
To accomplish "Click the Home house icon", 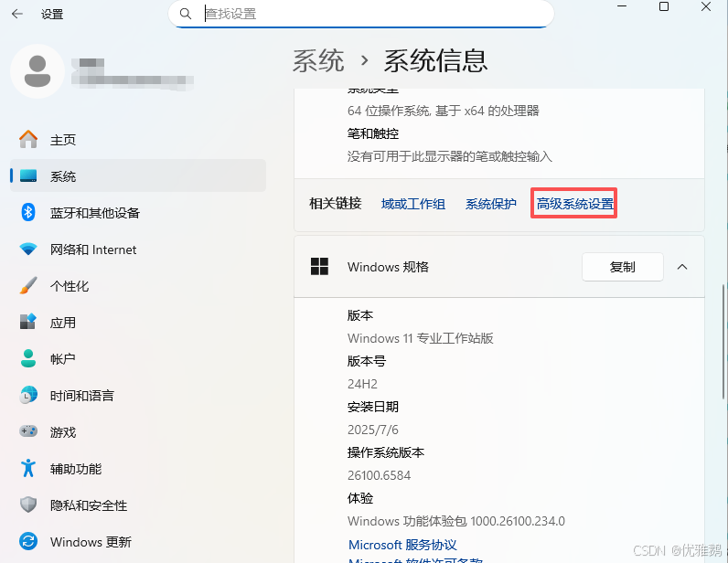I will 28,139.
